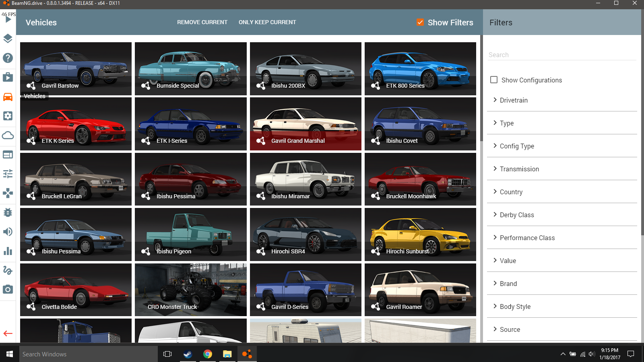Viewport: 644px width, 362px height.
Task: Expand the Body Style filter
Action: click(515, 306)
